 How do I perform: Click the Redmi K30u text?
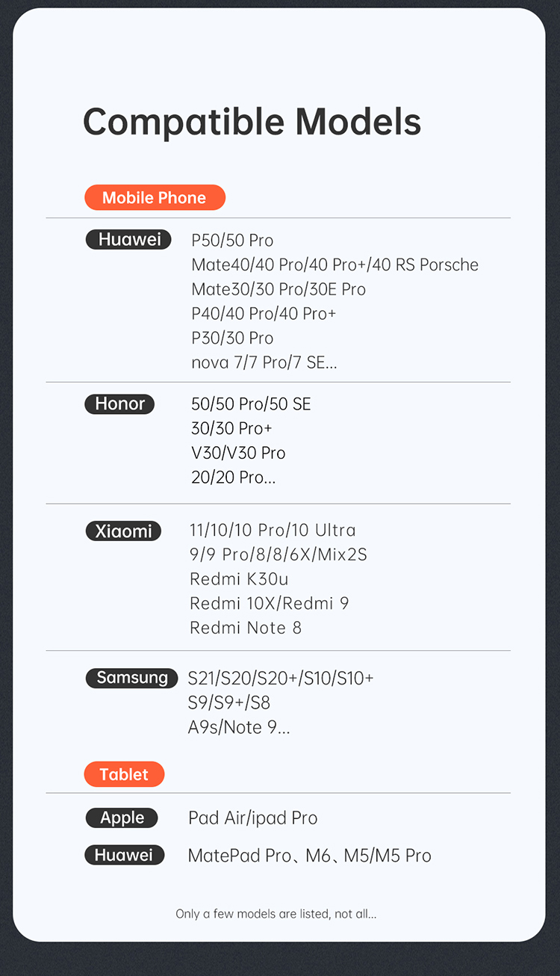pos(239,579)
